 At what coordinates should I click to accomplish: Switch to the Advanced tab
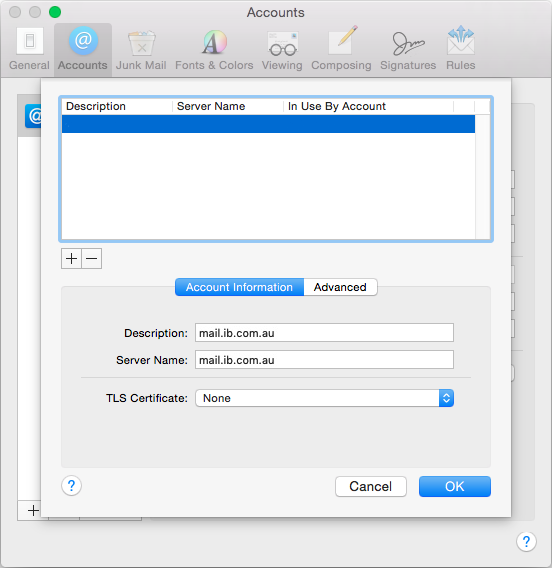click(340, 287)
